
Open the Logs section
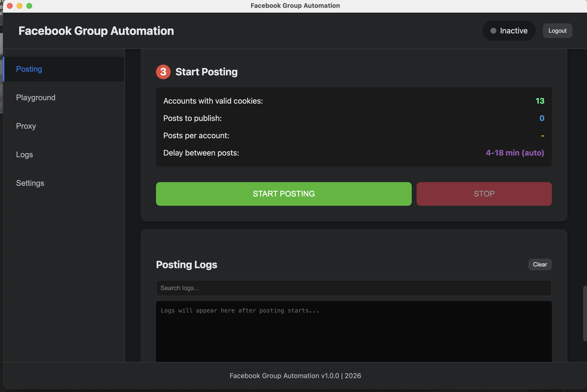click(x=24, y=155)
